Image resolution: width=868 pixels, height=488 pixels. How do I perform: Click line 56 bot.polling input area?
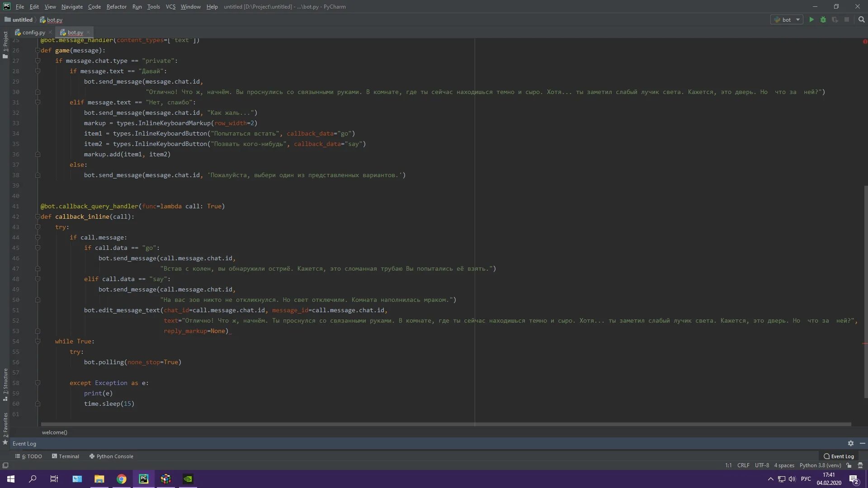coord(132,361)
